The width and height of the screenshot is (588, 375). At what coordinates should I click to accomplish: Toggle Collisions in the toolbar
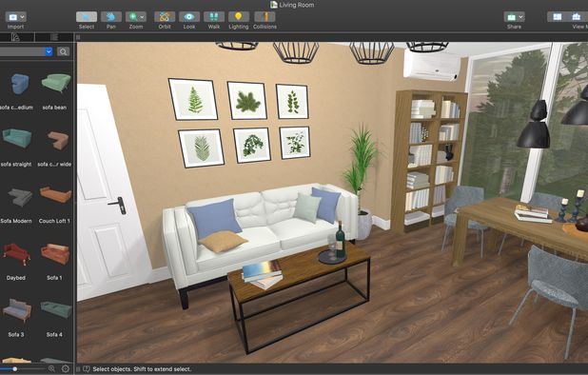pyautogui.click(x=265, y=17)
